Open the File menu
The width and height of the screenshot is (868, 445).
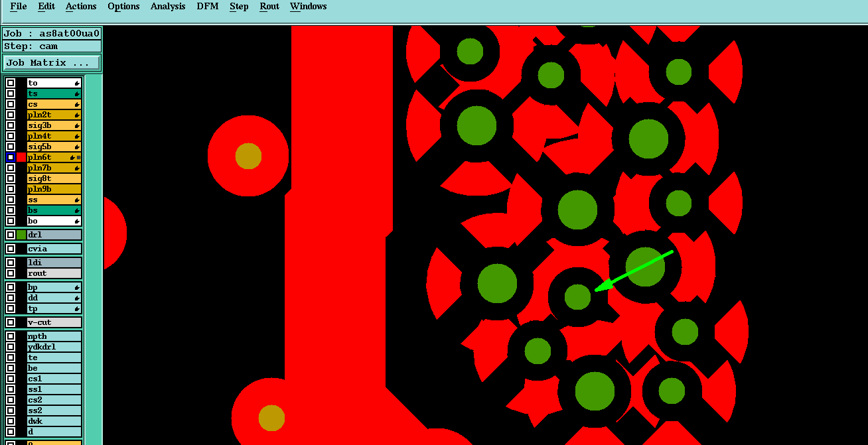(x=19, y=7)
